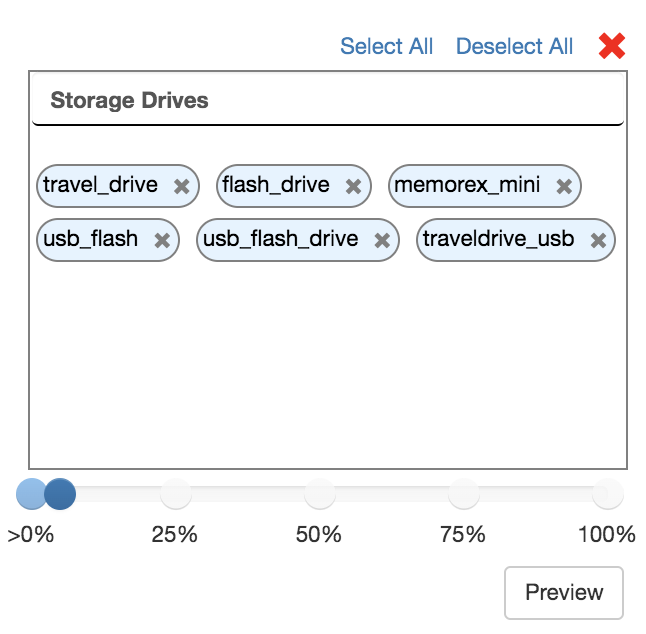This screenshot has width=646, height=634.
Task: Click the light blue >0% slider handle
Action: 30,493
